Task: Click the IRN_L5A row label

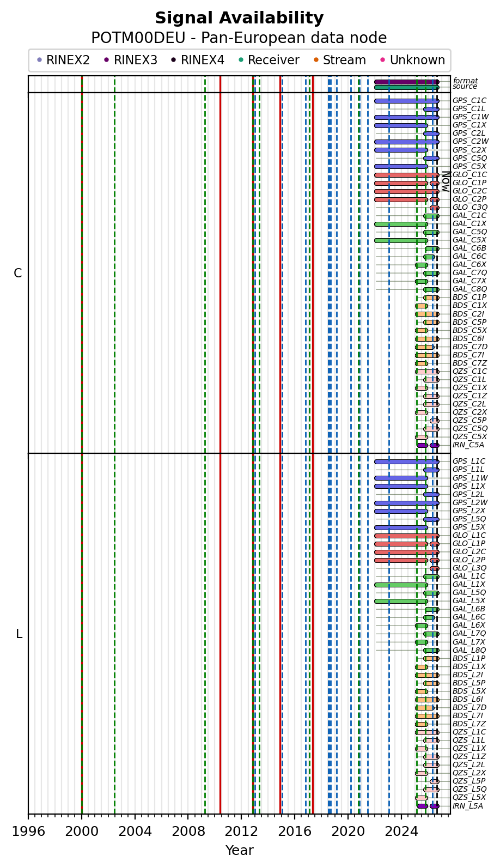Action: click(468, 806)
